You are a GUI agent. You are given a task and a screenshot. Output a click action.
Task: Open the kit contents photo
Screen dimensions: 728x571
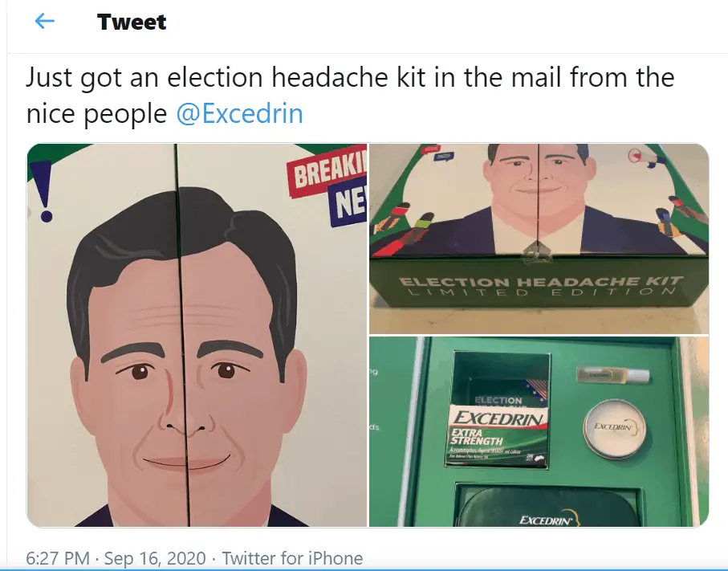pos(539,431)
